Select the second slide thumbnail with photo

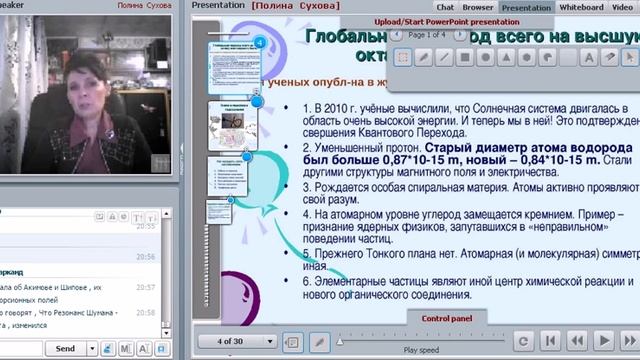pos(233,126)
